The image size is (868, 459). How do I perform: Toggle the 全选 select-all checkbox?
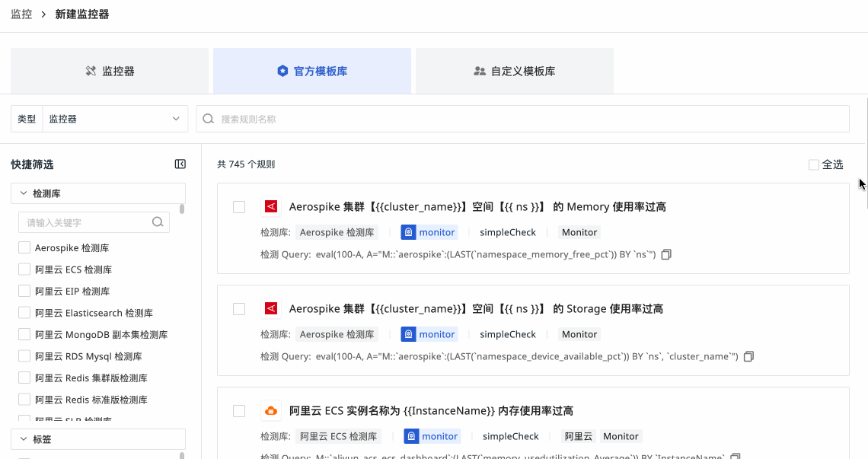point(814,164)
